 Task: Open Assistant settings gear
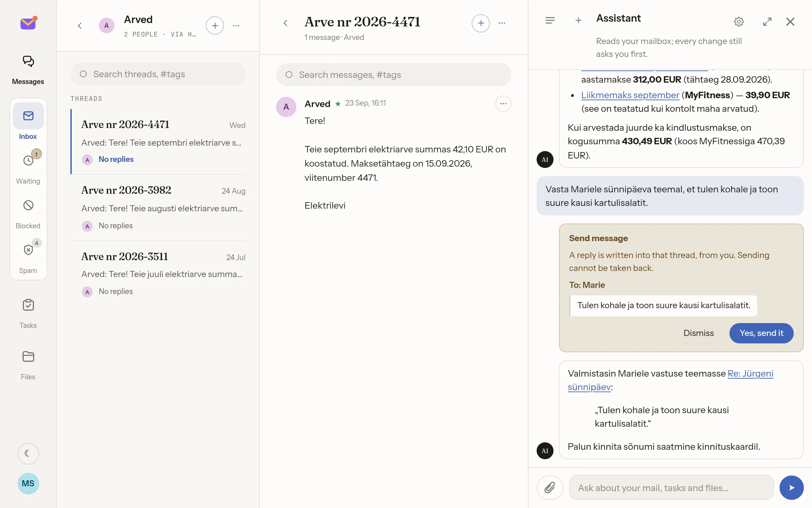click(x=739, y=22)
